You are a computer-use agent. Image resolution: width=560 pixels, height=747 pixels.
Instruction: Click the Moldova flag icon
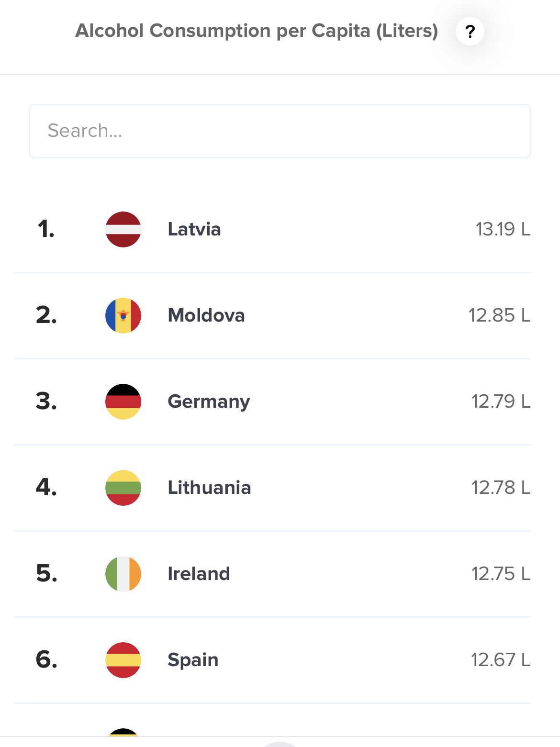pos(123,315)
